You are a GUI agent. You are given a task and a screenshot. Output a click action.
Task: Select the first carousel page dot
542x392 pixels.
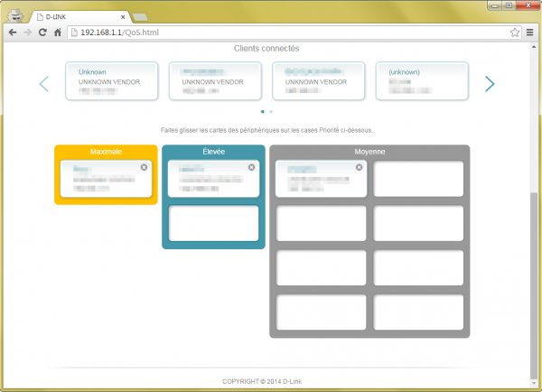pyautogui.click(x=263, y=111)
